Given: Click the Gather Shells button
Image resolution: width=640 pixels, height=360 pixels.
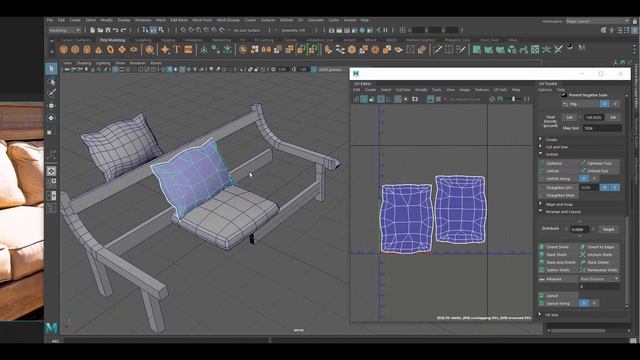Looking at the screenshot, I should click(x=558, y=270).
